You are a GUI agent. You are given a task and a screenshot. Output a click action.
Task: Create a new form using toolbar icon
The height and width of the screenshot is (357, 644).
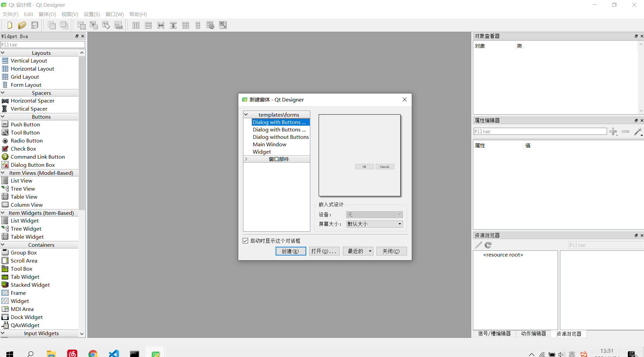9,25
